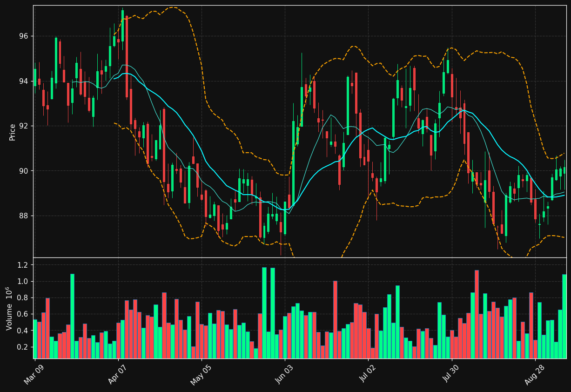Click the 88 price axis value
Screen dimensions: 571x392
point(24,216)
